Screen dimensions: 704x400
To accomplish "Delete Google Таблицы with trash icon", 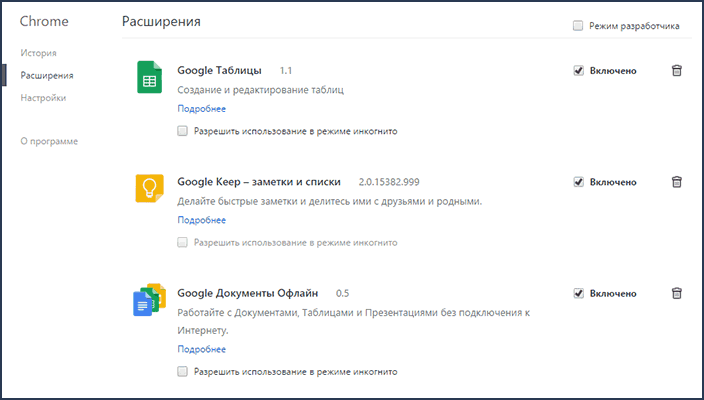I will 676,71.
